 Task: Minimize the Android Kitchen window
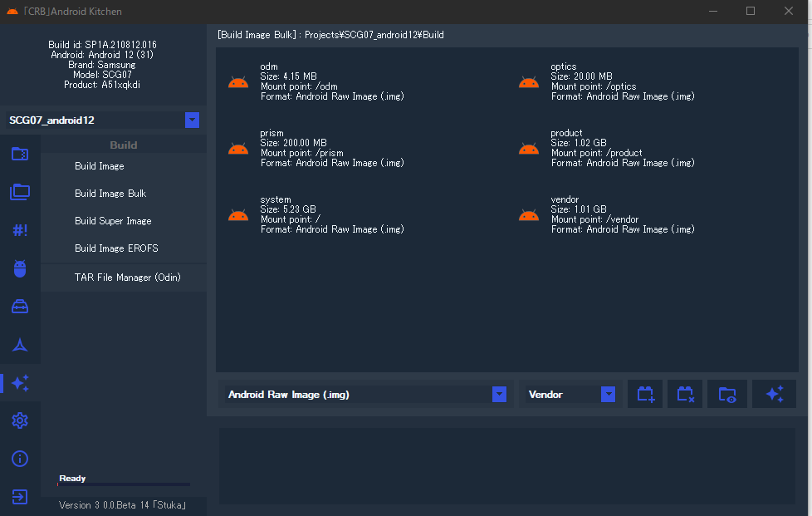713,11
